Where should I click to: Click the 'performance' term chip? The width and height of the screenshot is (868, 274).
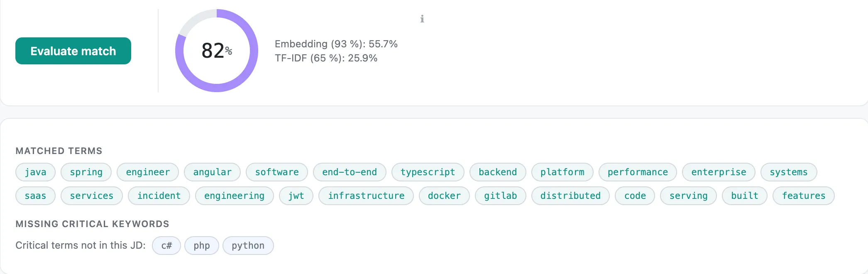[x=638, y=172]
